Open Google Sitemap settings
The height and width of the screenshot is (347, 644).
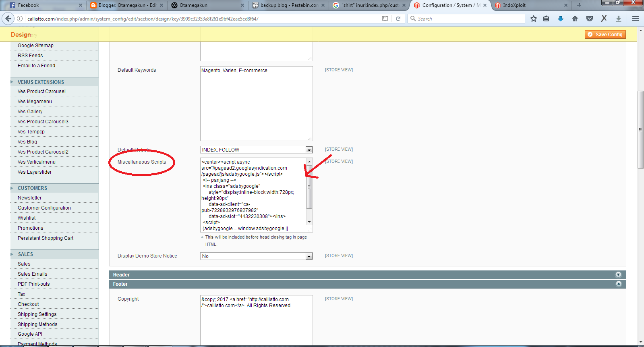[35, 46]
